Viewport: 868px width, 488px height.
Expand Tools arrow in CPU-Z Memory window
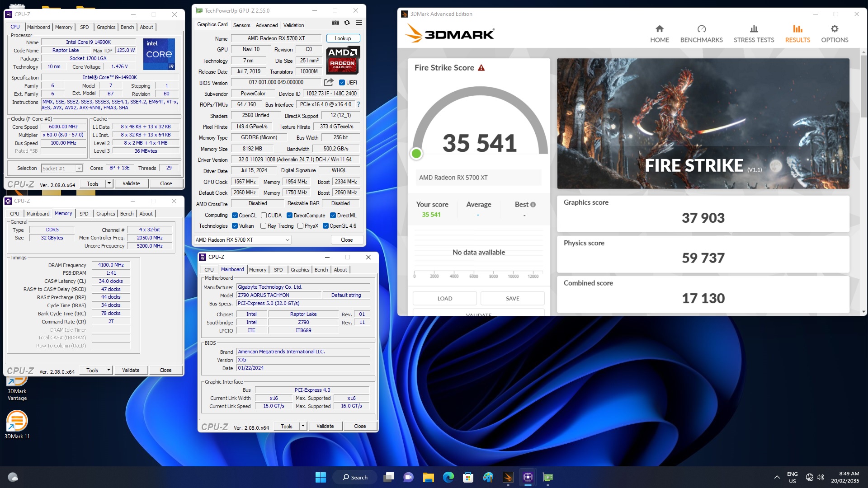tap(108, 370)
